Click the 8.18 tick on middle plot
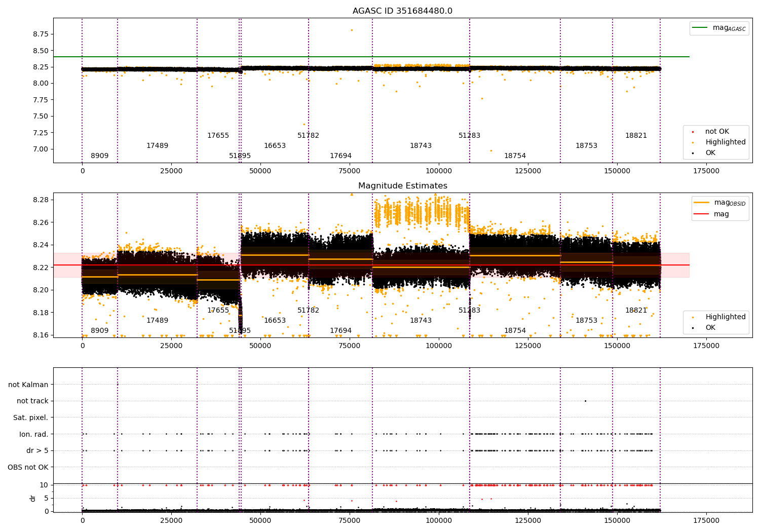 pos(41,313)
